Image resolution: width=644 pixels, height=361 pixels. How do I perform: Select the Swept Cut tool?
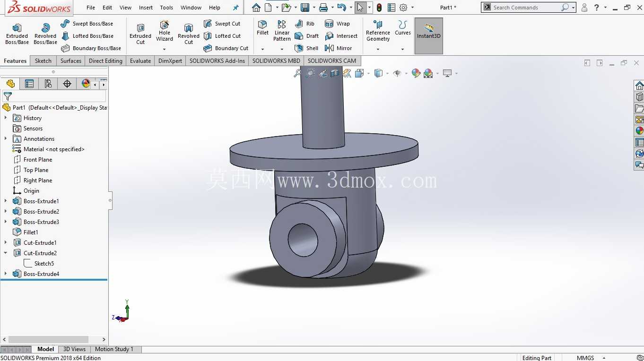point(222,24)
